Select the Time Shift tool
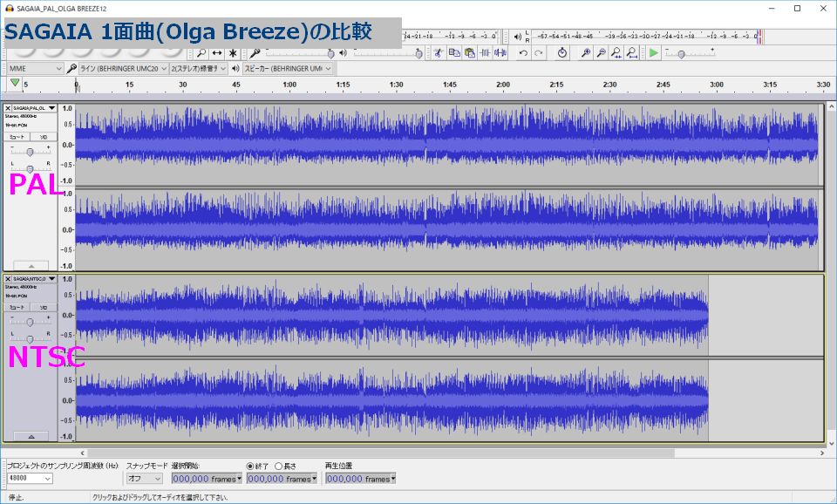 point(217,53)
